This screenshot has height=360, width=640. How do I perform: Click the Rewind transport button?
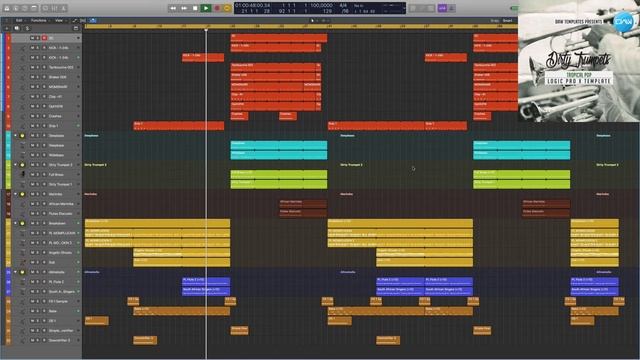click(x=173, y=8)
